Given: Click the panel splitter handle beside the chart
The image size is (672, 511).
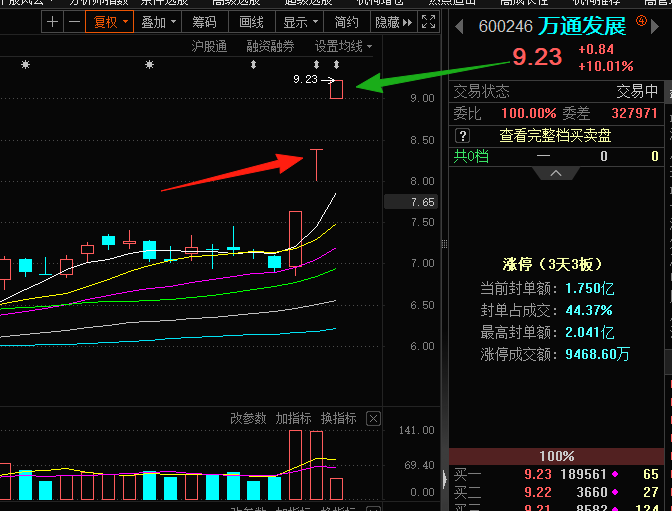Looking at the screenshot, I should tap(444, 244).
